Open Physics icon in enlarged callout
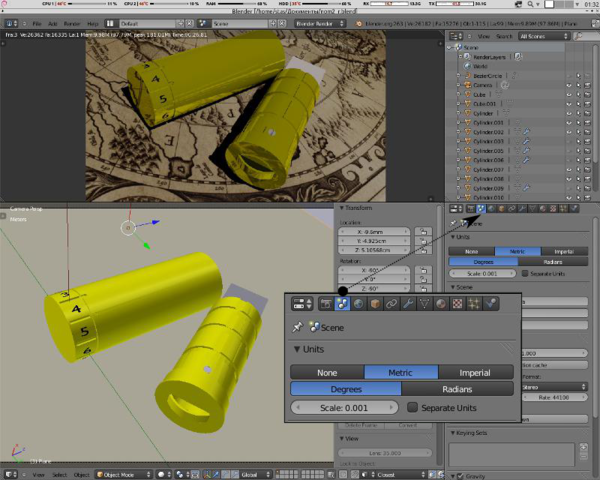 pos(490,304)
